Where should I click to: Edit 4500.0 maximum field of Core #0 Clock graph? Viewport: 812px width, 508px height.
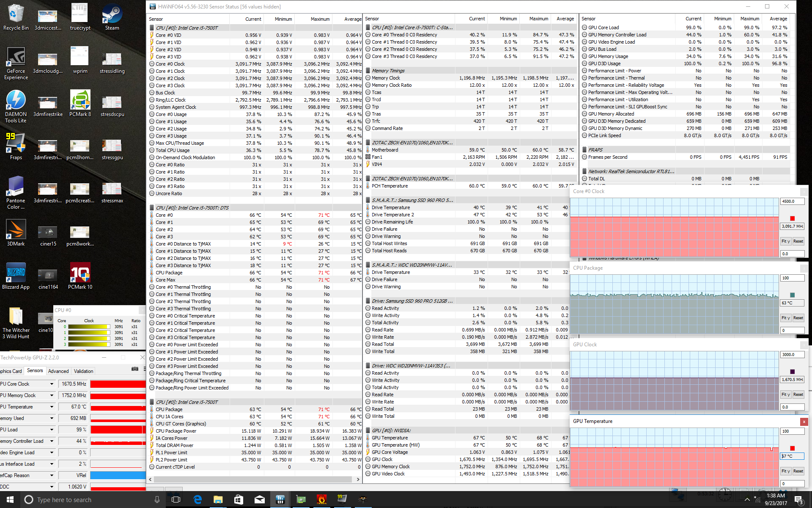(792, 202)
